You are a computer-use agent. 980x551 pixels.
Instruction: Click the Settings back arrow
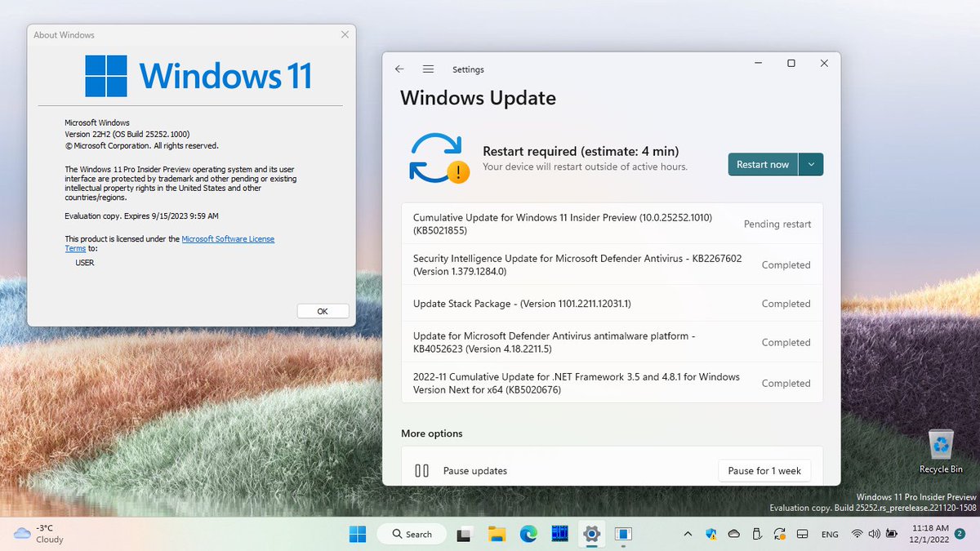pyautogui.click(x=399, y=69)
